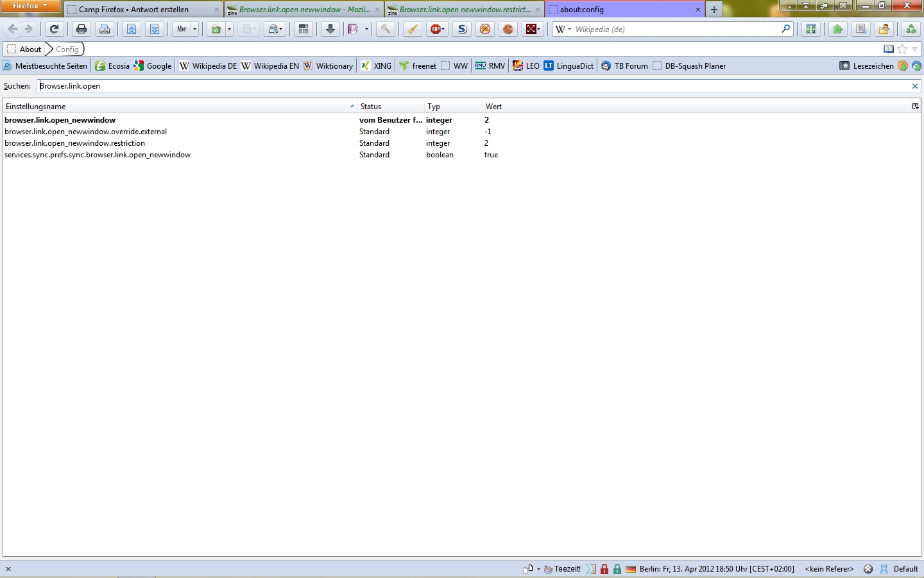This screenshot has height=578, width=924.
Task: Reload the page with the refresh icon
Action: tap(55, 29)
